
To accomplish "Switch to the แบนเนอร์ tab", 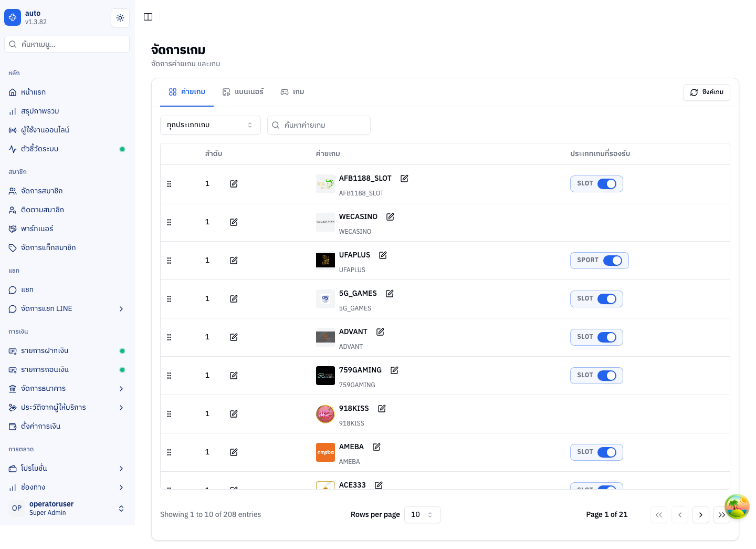I will (243, 92).
